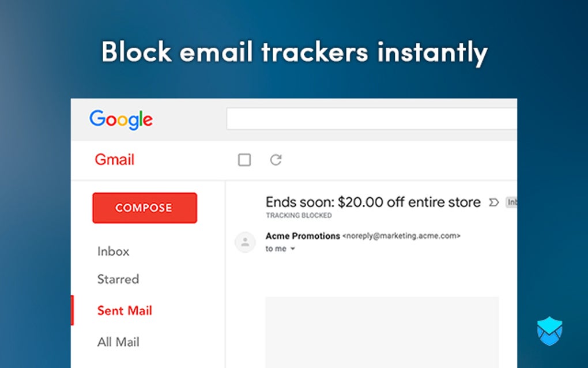Click the importance marker beside the subject

click(493, 202)
